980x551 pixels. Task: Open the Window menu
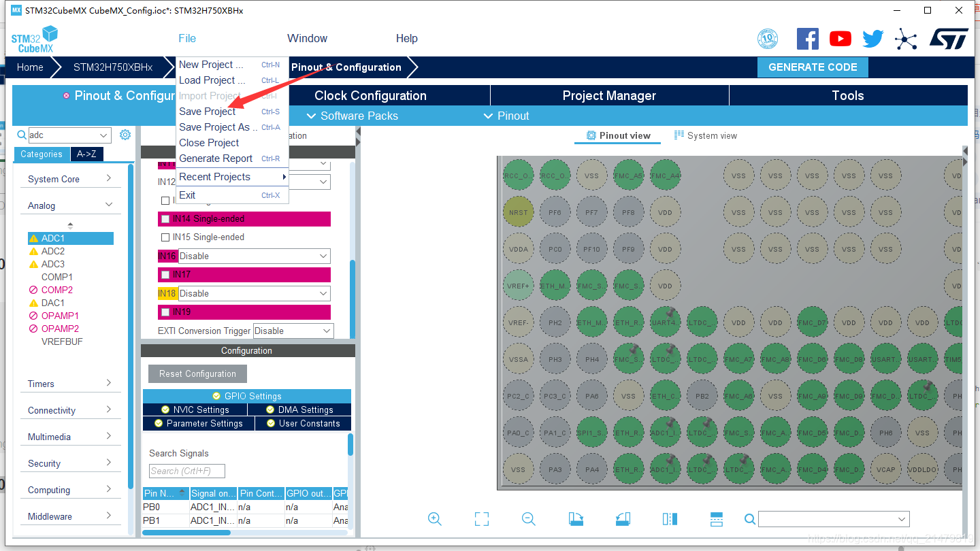pyautogui.click(x=307, y=39)
